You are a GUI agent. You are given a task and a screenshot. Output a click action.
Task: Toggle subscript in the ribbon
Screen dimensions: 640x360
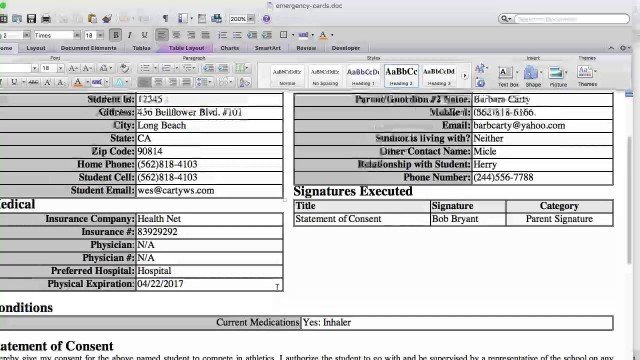point(61,82)
